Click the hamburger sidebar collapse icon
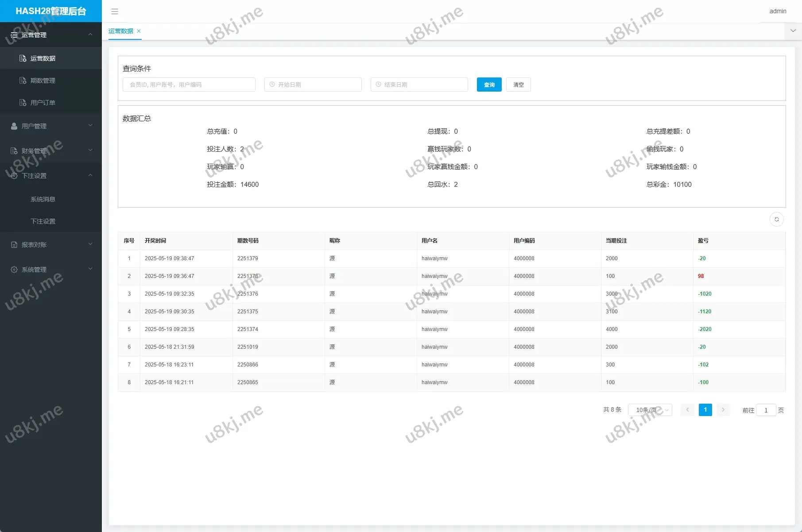This screenshot has height=532, width=802. (115, 12)
